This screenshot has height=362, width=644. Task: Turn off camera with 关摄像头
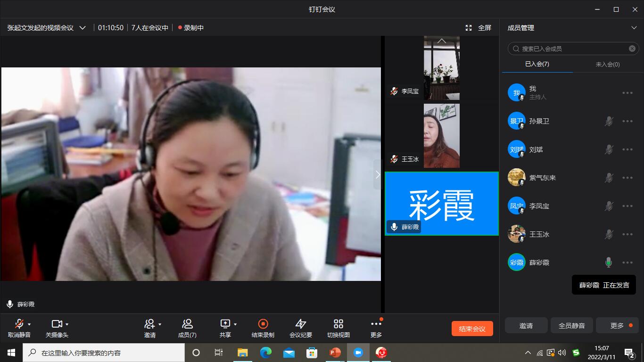57,328
